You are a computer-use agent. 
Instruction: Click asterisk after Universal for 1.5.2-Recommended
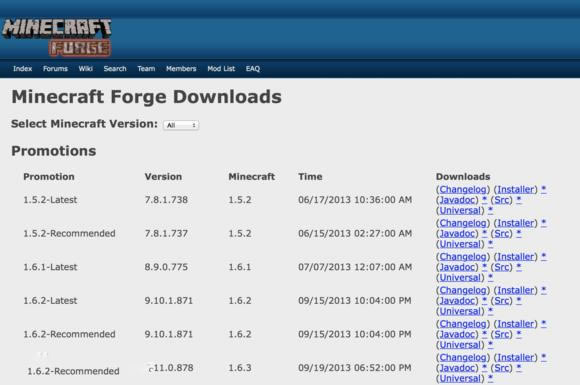coord(490,243)
